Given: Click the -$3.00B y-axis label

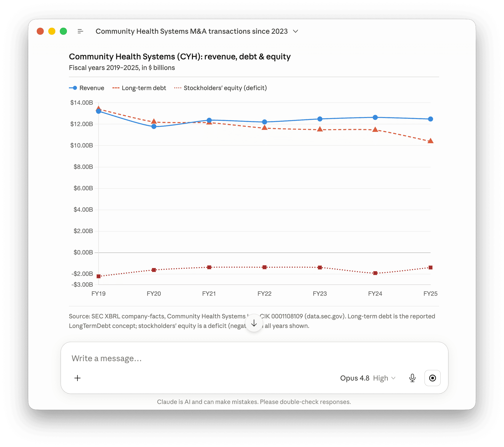Looking at the screenshot, I should (x=82, y=285).
